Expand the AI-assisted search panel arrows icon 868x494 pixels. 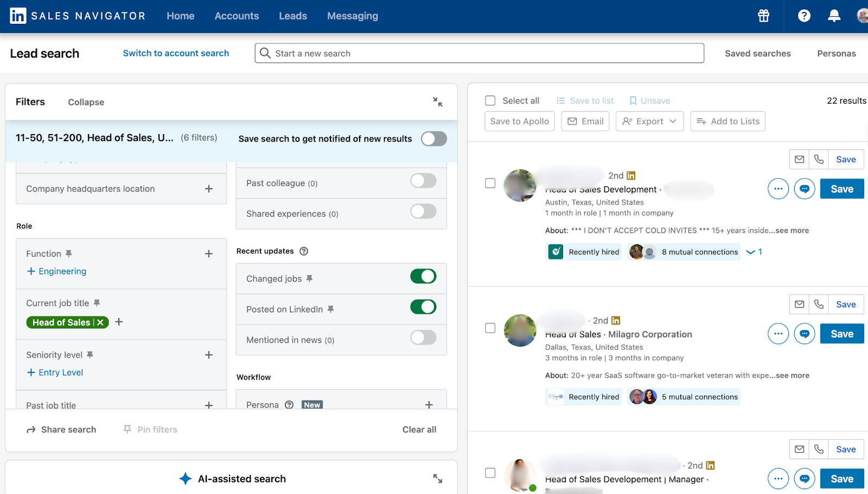point(438,478)
